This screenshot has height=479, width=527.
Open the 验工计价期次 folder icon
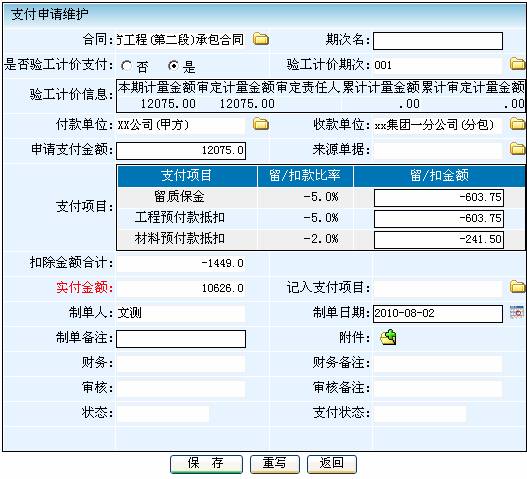(x=518, y=63)
